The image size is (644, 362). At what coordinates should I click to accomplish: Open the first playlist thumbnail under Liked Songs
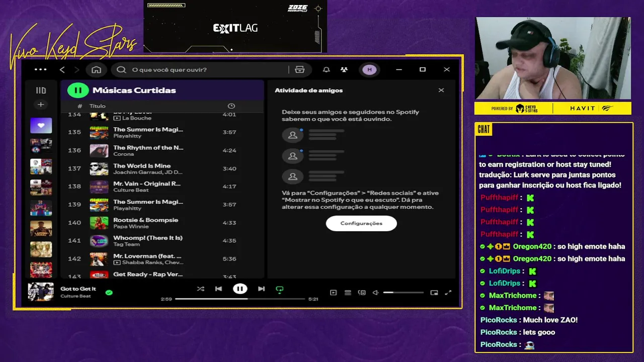[41, 145]
